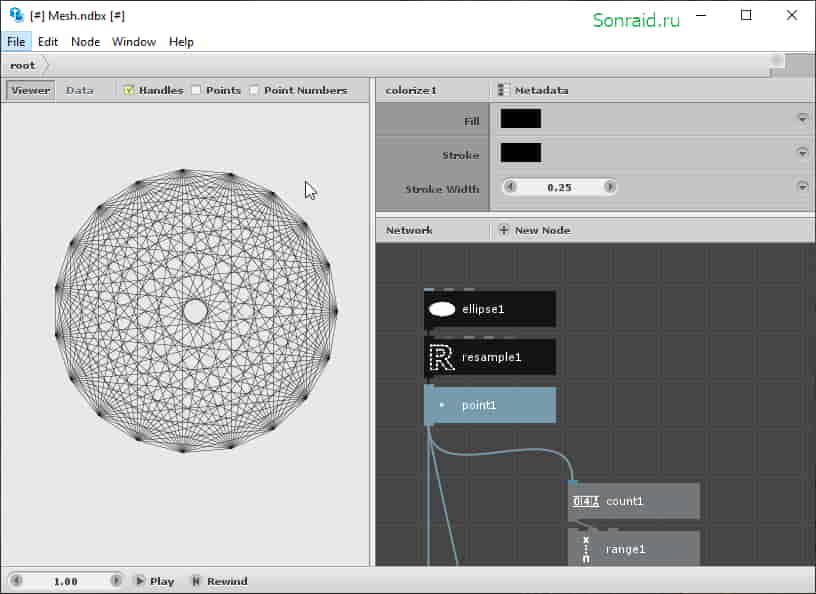
Task: Select the resample1 node
Action: click(x=490, y=357)
